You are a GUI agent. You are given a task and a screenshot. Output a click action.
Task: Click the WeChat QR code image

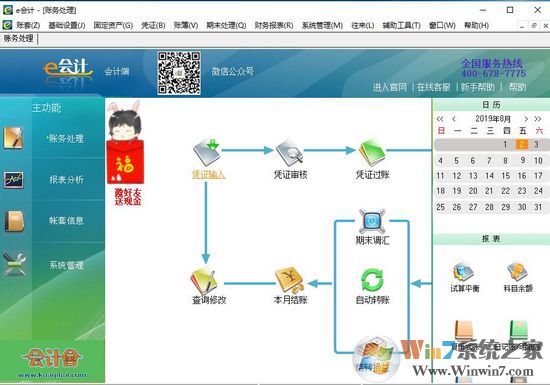(179, 73)
